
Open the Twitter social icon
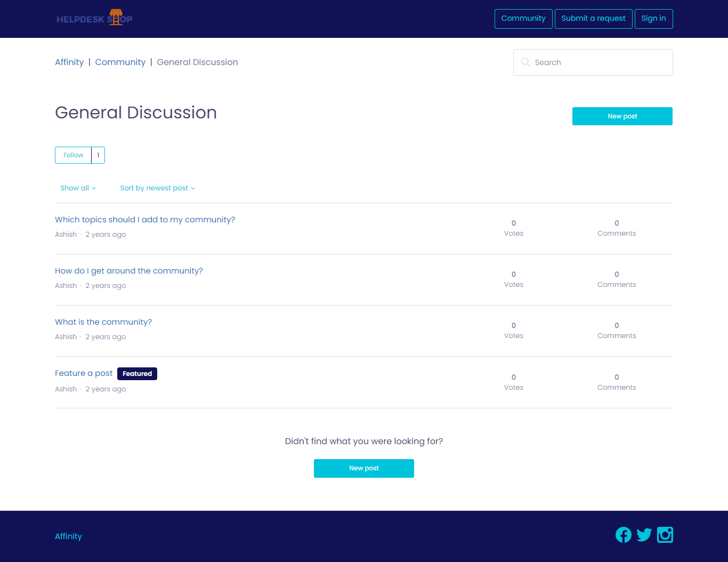coord(644,535)
